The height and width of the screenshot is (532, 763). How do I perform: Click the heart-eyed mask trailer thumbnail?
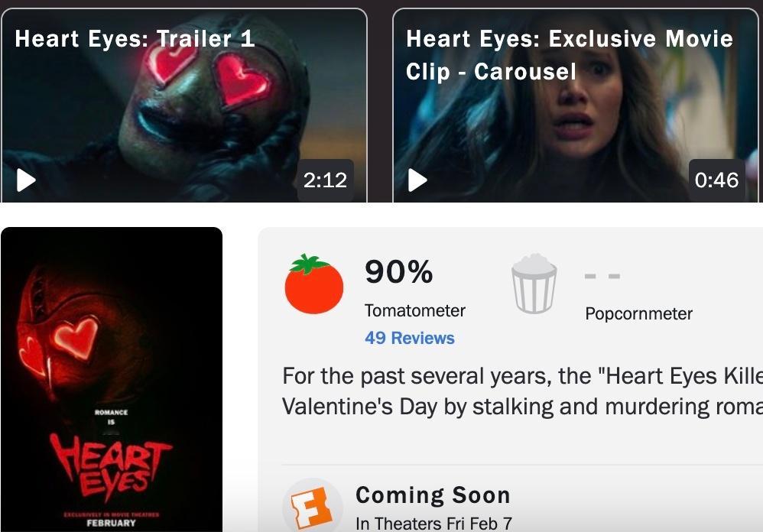point(184,105)
